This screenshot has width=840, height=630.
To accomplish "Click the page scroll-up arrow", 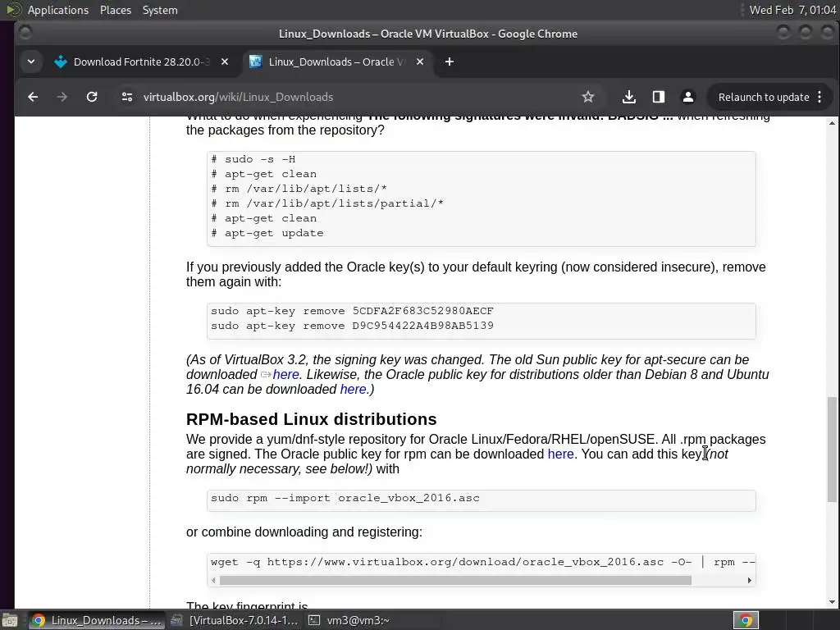I will coord(832,123).
